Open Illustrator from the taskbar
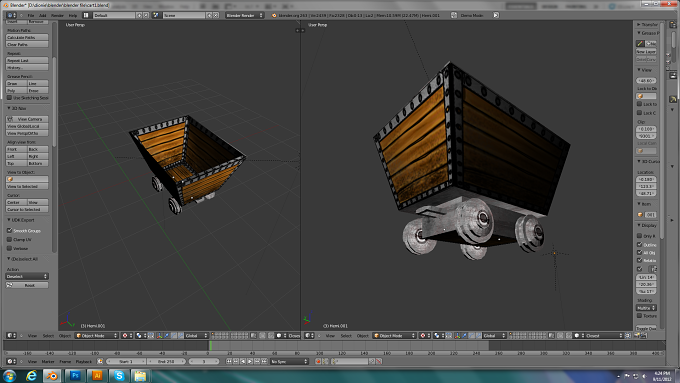Image resolution: width=680 pixels, height=383 pixels. click(x=97, y=376)
